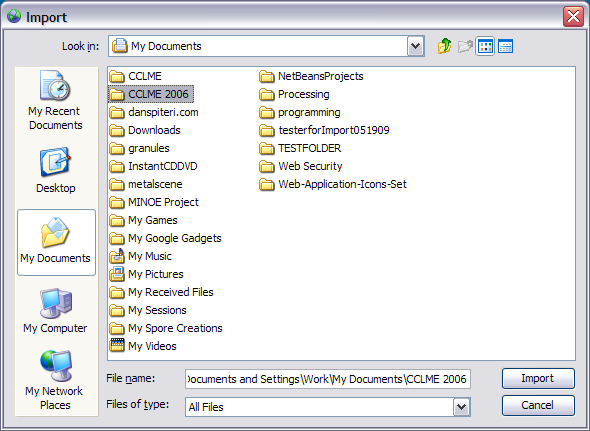This screenshot has height=431, width=590.
Task: Open My Recent Documents shortcut
Action: coord(56,101)
